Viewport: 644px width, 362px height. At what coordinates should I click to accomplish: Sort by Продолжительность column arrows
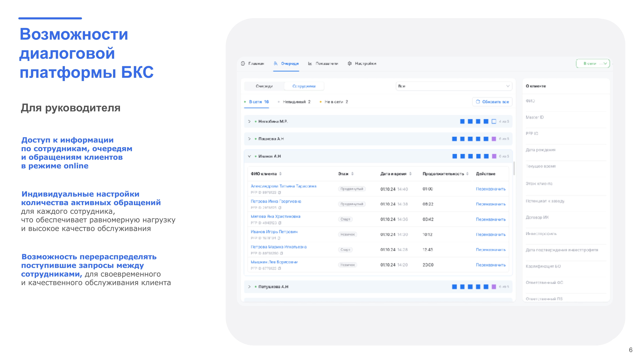(467, 174)
